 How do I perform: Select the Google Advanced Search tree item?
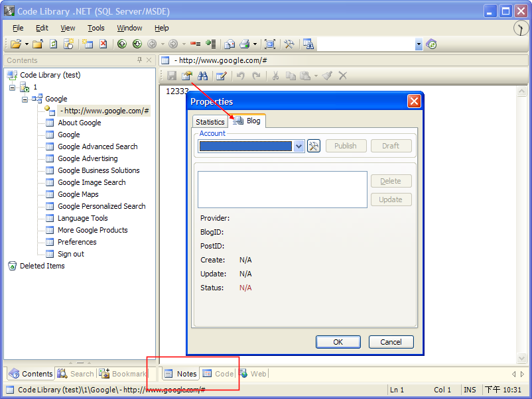pos(98,146)
